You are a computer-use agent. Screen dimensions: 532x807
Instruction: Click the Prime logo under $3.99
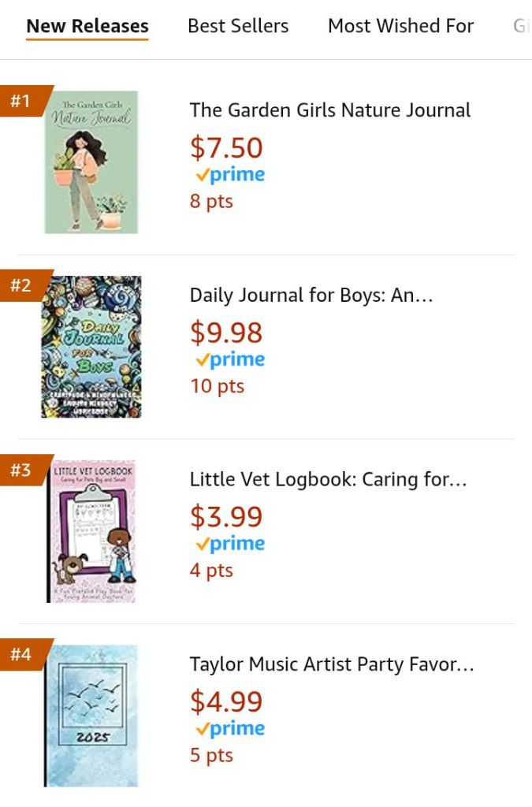(x=230, y=544)
